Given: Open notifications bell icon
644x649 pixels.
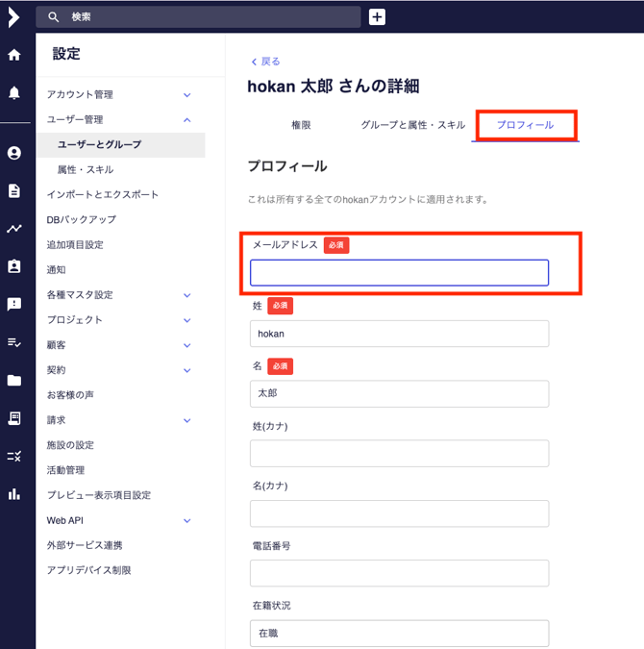Looking at the screenshot, I should [x=14, y=92].
